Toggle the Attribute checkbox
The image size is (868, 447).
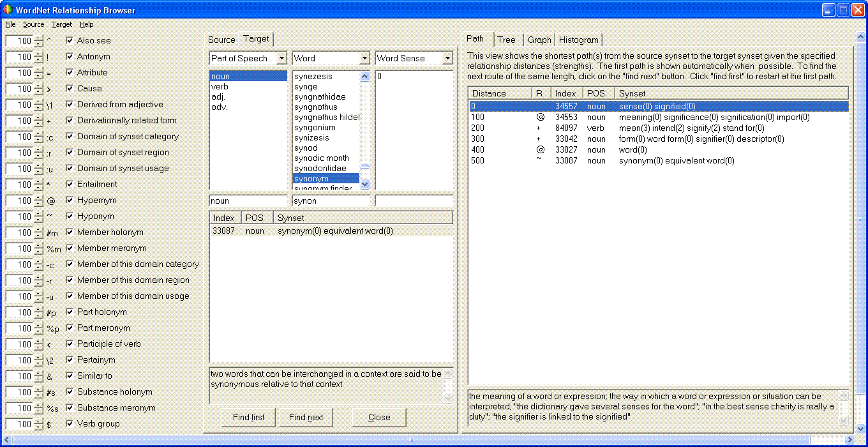pos(70,72)
